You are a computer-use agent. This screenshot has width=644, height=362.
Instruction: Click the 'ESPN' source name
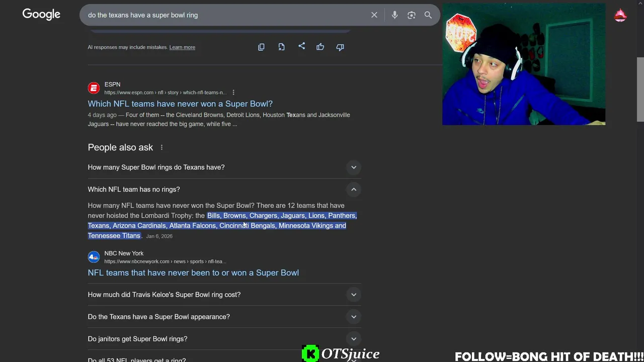coord(112,84)
